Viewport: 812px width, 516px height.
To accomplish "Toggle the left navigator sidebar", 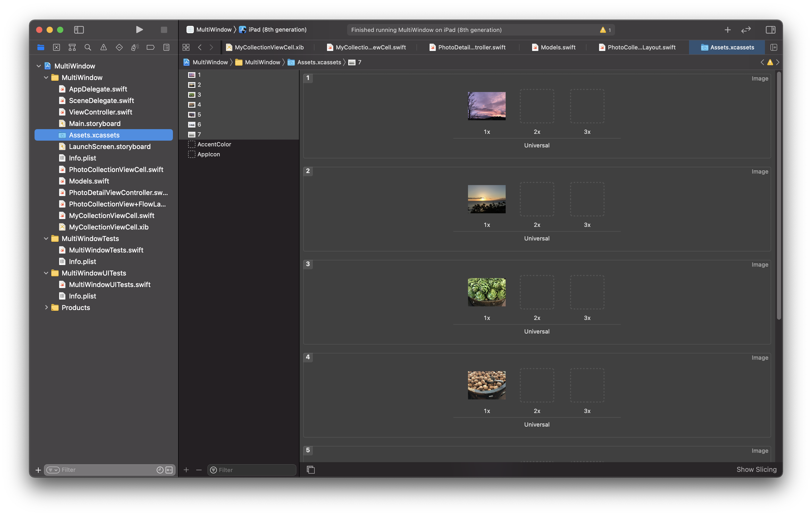I will [x=79, y=30].
